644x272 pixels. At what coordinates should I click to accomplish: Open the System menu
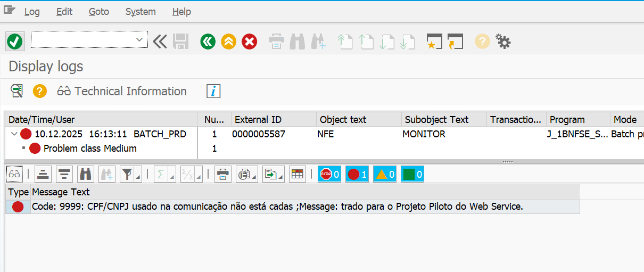(141, 11)
